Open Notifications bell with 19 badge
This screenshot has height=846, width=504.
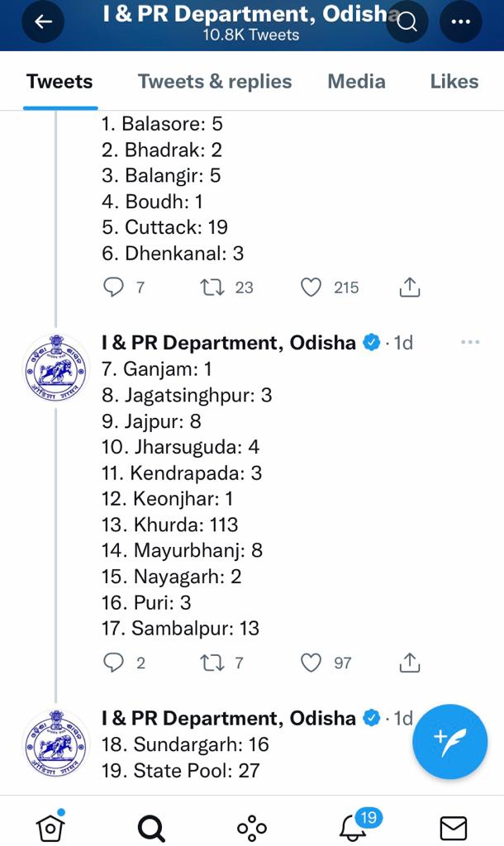click(x=354, y=826)
